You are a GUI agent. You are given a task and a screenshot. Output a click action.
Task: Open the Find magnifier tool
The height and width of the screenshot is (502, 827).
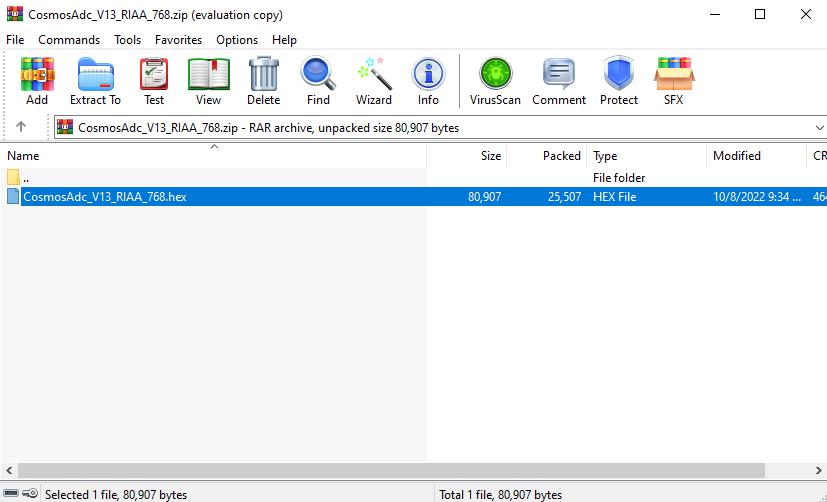pos(318,74)
